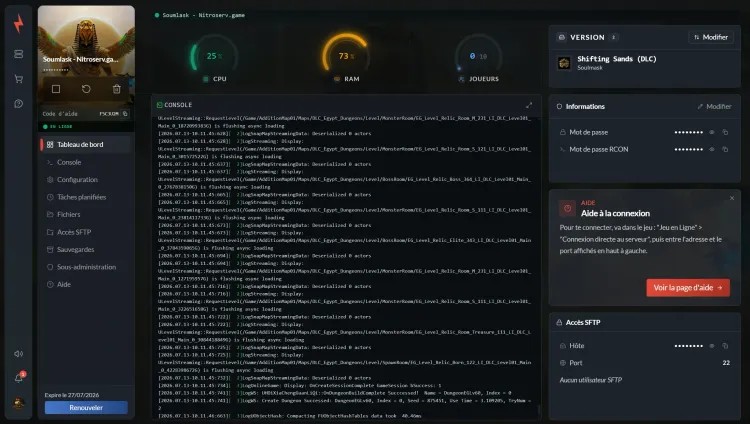This screenshot has height=424, width=750.
Task: Restart the server with the circular arrow icon
Action: 86,89
